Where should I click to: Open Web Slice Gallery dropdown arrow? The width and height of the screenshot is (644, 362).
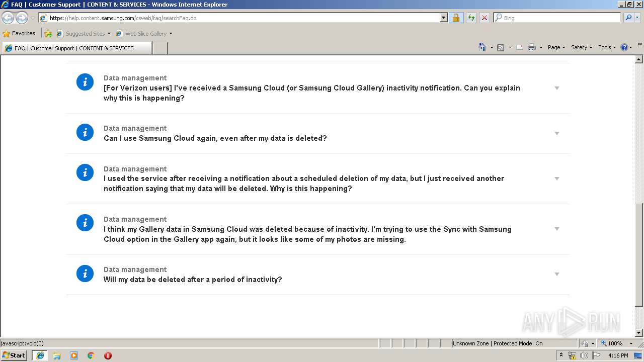(171, 34)
